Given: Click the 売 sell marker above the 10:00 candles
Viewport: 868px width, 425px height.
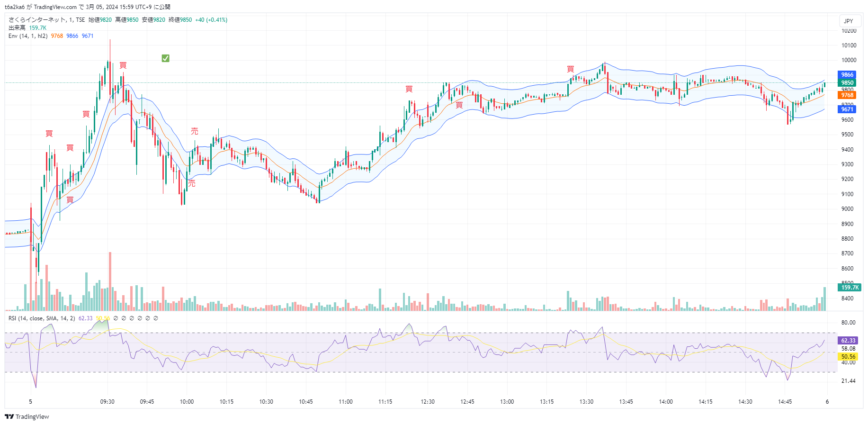Looking at the screenshot, I should click(195, 131).
